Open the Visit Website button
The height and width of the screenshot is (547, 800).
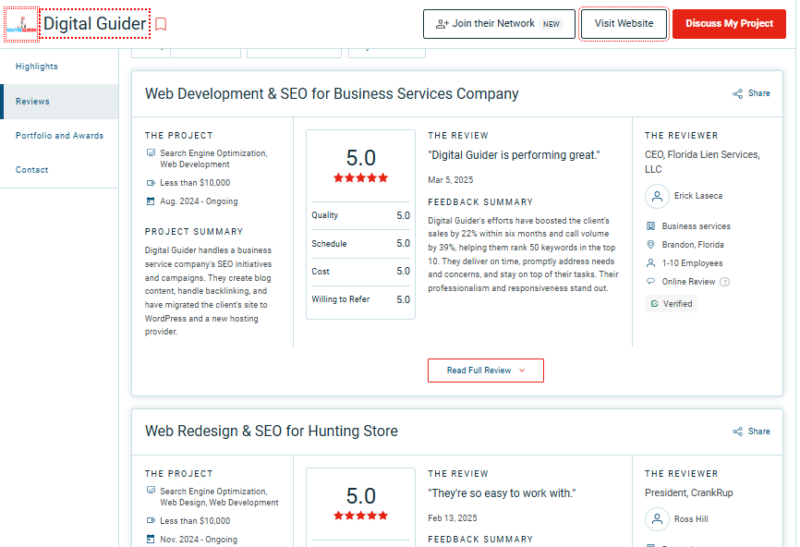click(x=623, y=24)
